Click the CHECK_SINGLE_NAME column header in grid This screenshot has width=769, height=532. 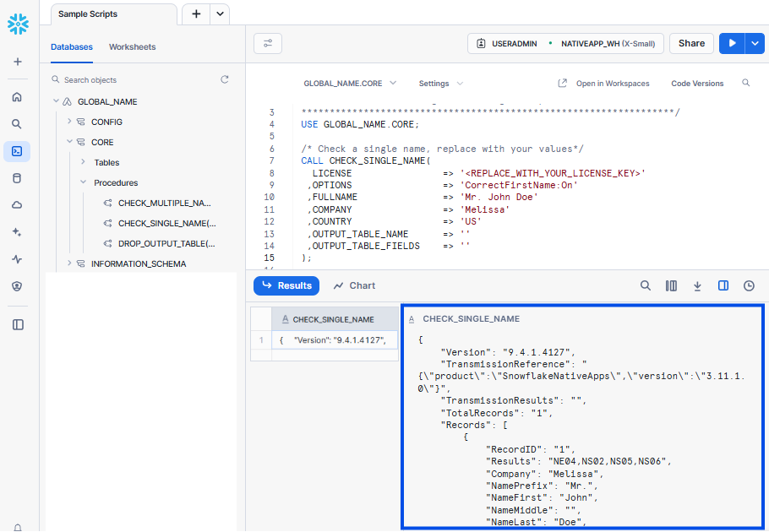[335, 319]
